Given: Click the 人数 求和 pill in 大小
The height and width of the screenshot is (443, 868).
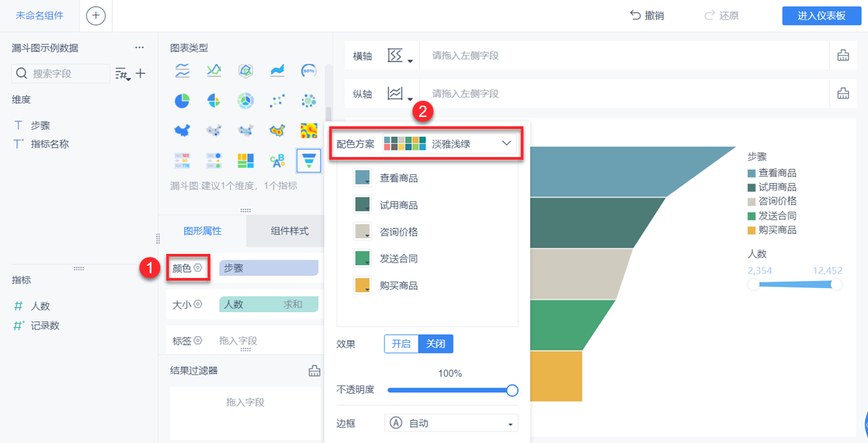Looking at the screenshot, I should 269,304.
